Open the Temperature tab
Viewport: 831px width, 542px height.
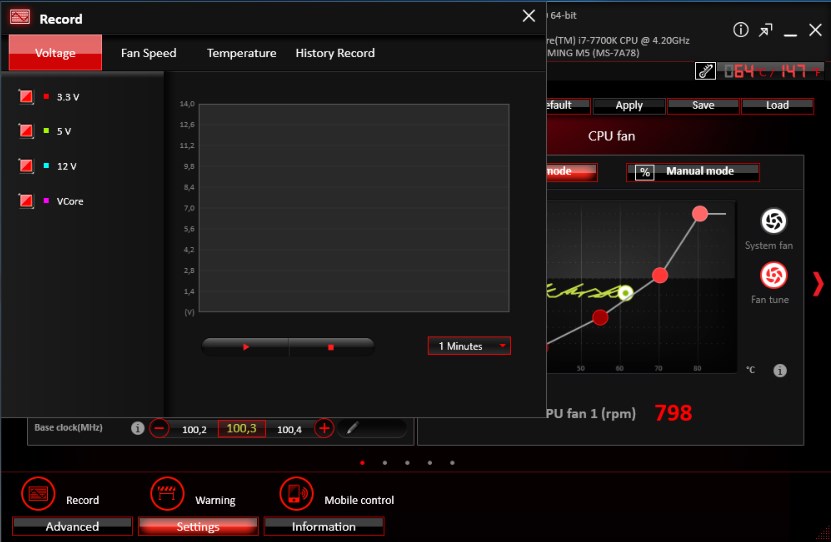pos(241,53)
